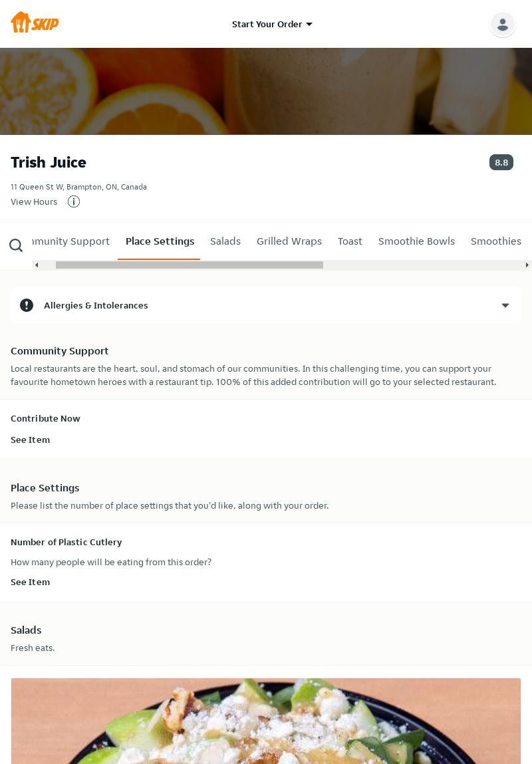The height and width of the screenshot is (764, 532).
Task: Switch to the Salads tab
Action: point(225,241)
